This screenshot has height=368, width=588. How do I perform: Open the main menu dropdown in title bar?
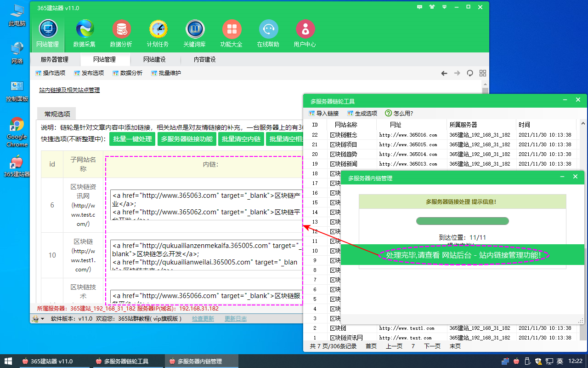coord(444,7)
